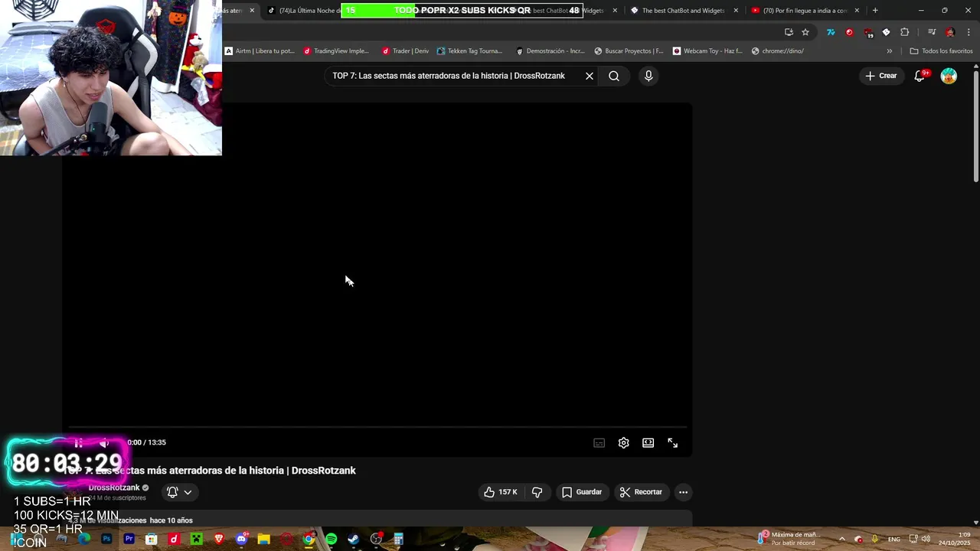Open Spotify from taskbar
The image size is (980, 551).
click(x=331, y=539)
